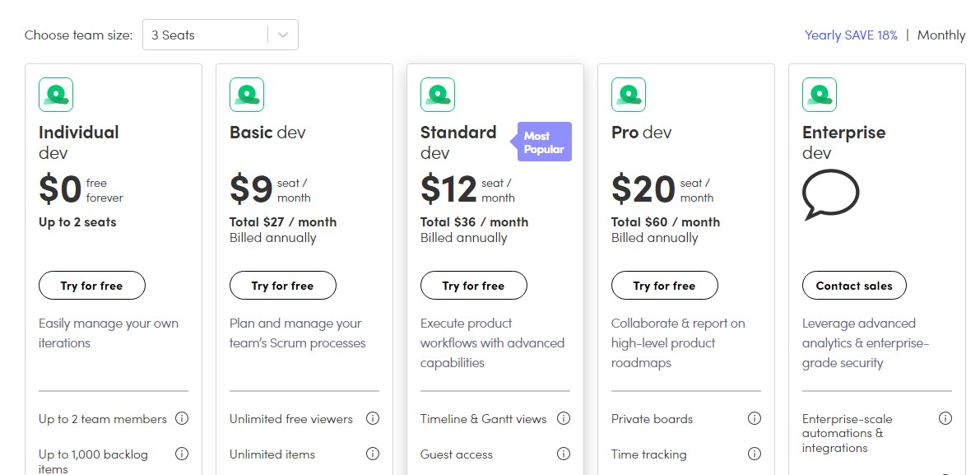
Task: Start free trial of Standard dev plan
Action: (474, 286)
